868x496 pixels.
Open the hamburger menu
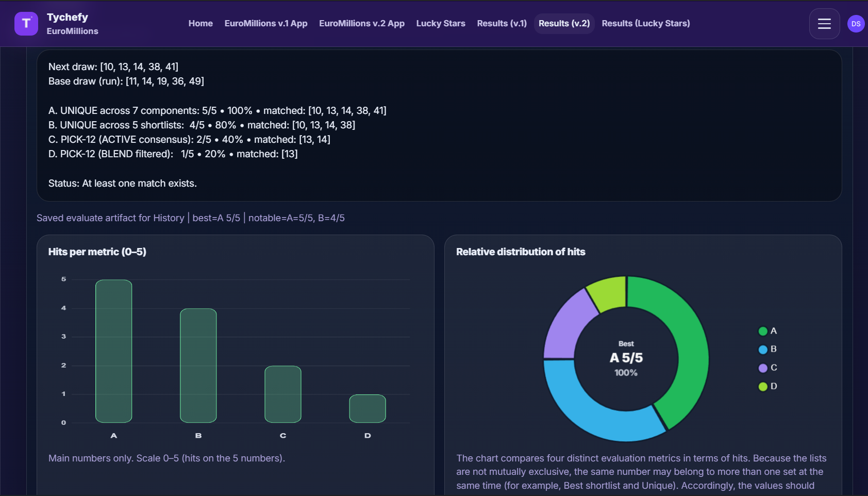pos(824,24)
